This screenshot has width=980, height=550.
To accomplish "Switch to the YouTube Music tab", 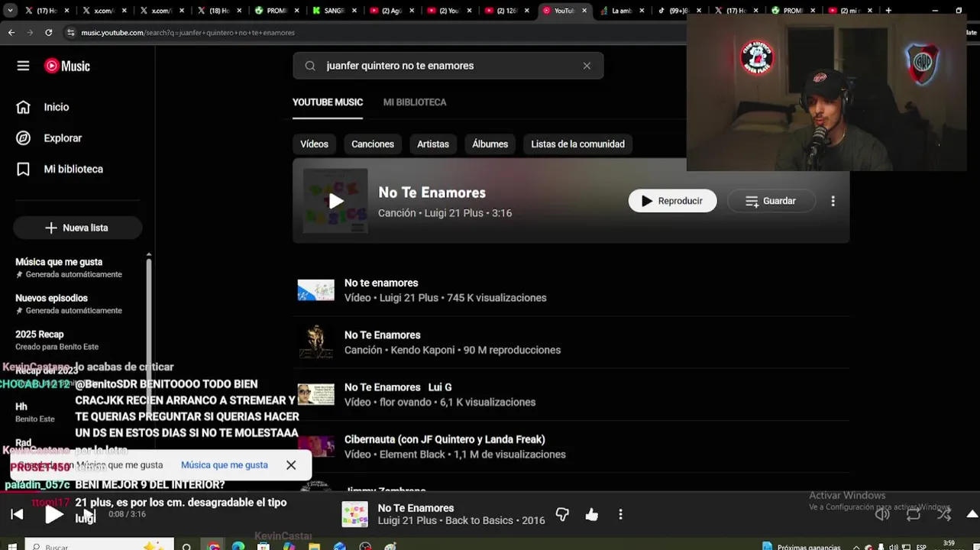I will (x=328, y=102).
